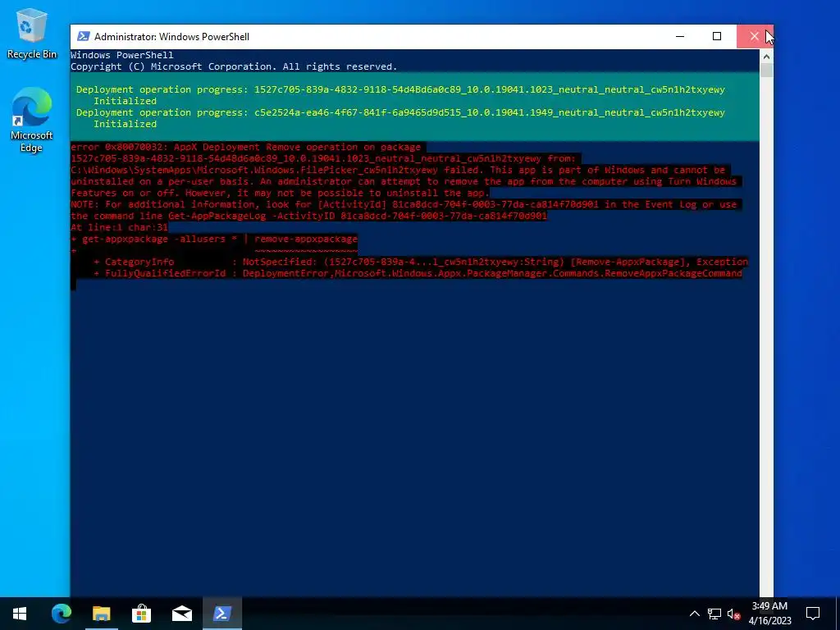Image resolution: width=840 pixels, height=630 pixels.
Task: Open Microsoft Store from the taskbar
Action: click(141, 614)
